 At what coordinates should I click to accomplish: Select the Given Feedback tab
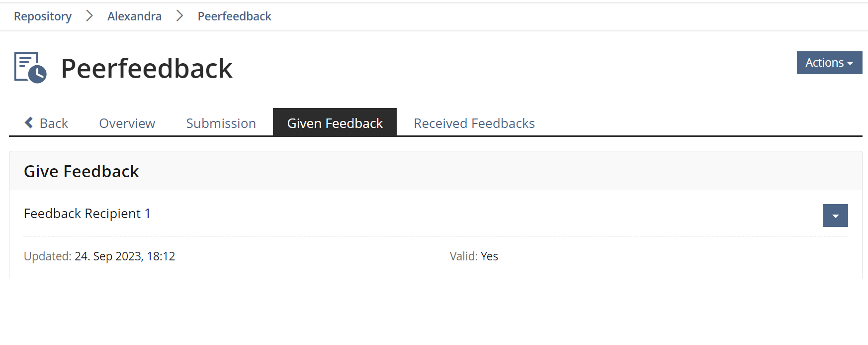335,123
